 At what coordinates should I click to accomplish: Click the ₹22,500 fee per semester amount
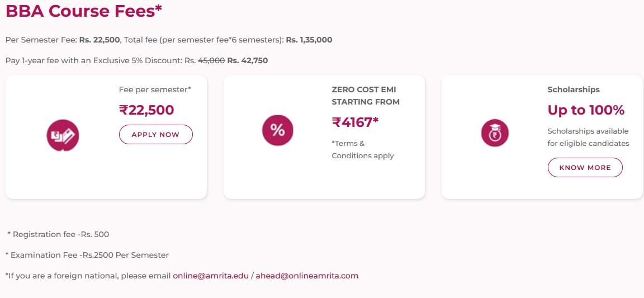click(x=146, y=110)
